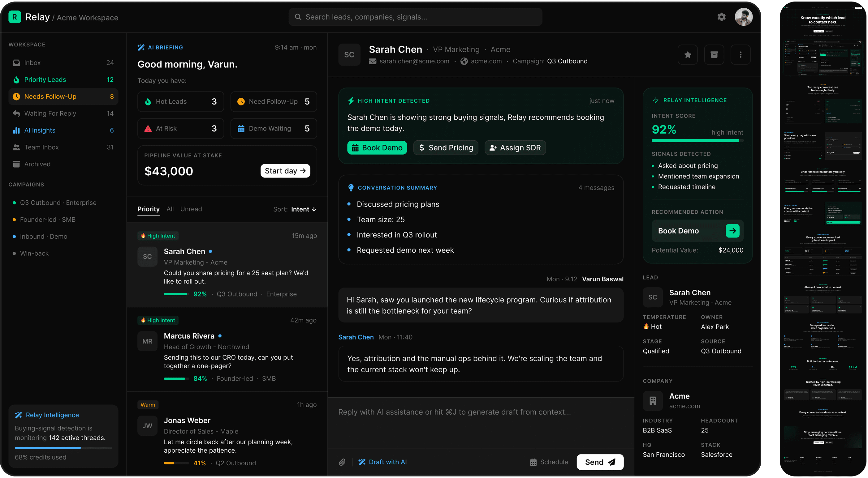Open the Hot Leads card
Screen dimensions: 868x478
181,102
